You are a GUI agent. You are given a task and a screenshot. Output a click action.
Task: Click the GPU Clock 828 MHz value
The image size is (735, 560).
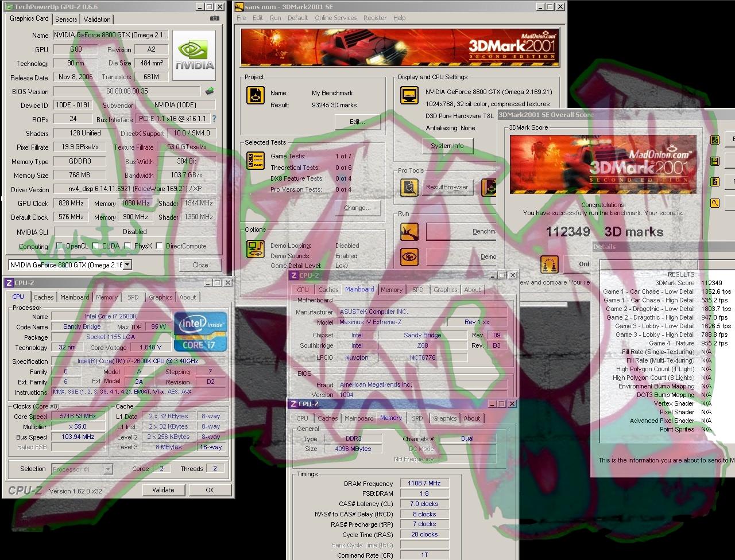[70, 203]
